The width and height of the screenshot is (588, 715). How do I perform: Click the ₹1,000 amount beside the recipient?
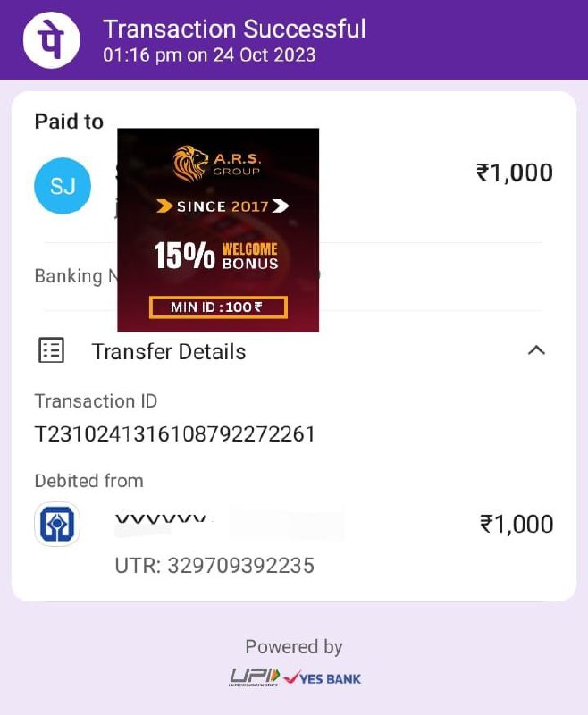515,172
